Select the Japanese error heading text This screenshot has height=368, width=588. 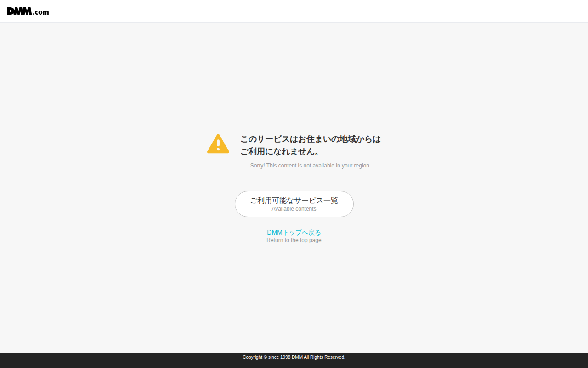[x=310, y=145]
